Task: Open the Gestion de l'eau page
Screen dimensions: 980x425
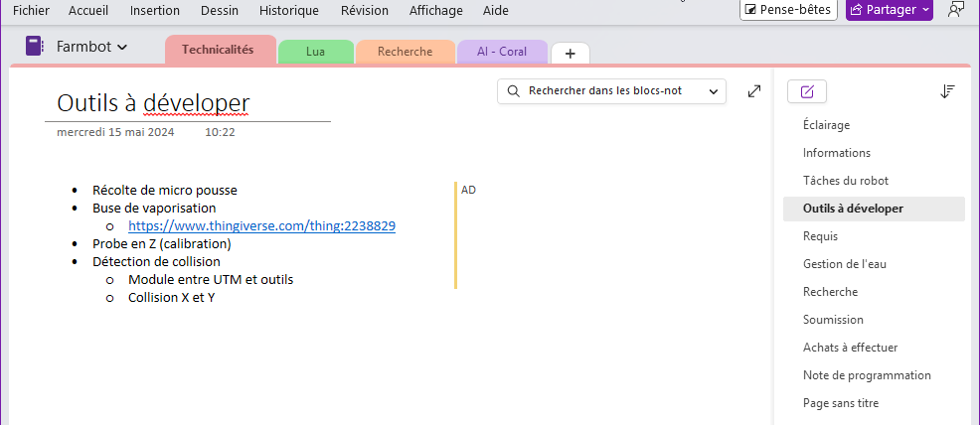Action: 874,264
